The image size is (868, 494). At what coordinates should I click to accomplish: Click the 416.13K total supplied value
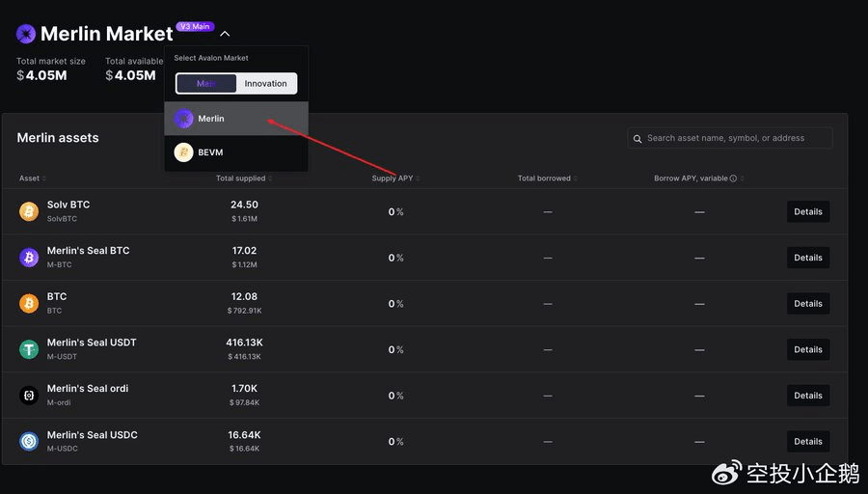point(244,343)
